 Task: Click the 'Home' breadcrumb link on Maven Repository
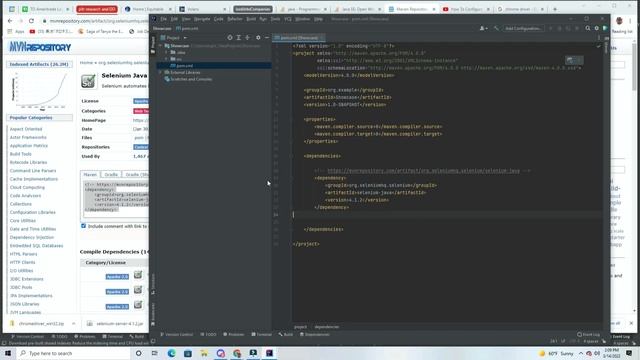pos(86,62)
